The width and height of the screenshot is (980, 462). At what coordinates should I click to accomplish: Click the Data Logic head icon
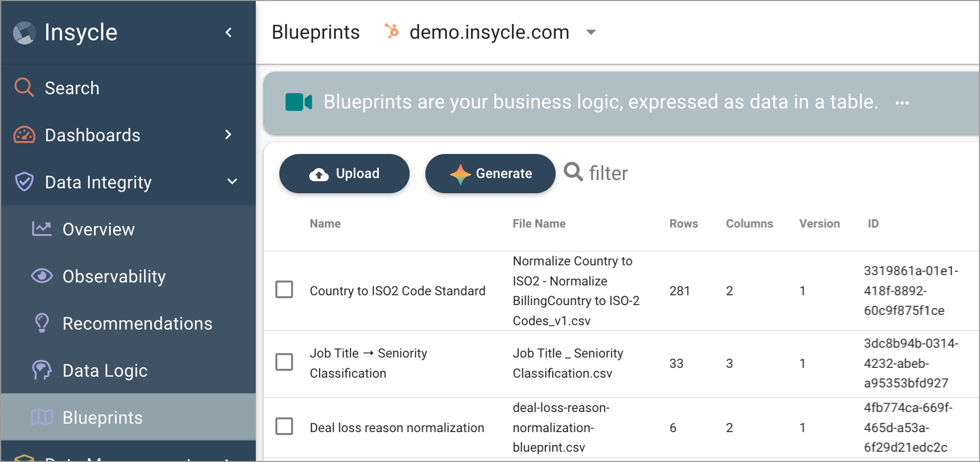42,370
